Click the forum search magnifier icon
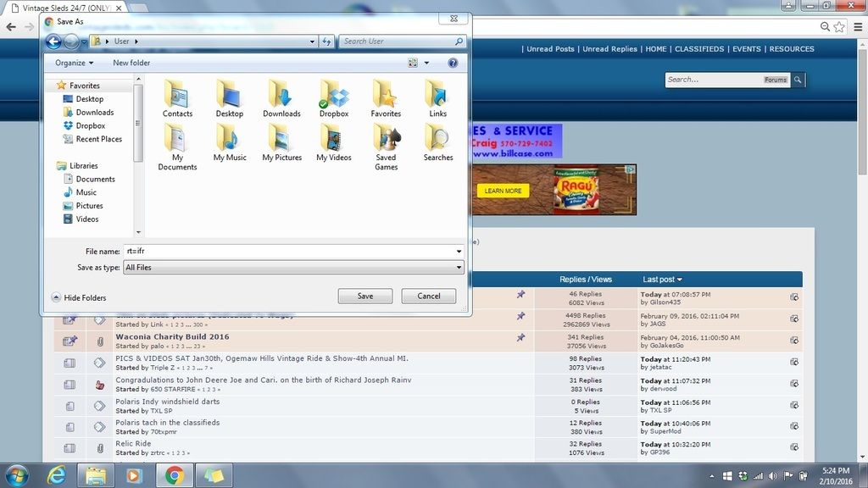 798,80
